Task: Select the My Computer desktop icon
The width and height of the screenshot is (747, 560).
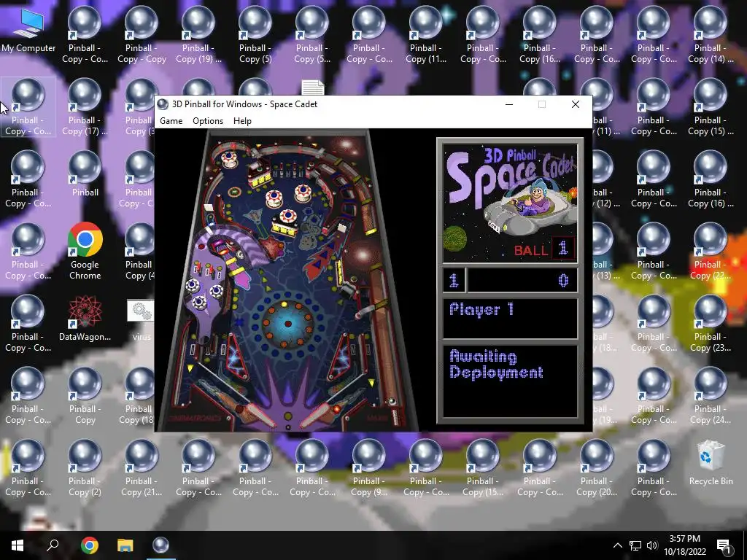Action: coord(28,31)
